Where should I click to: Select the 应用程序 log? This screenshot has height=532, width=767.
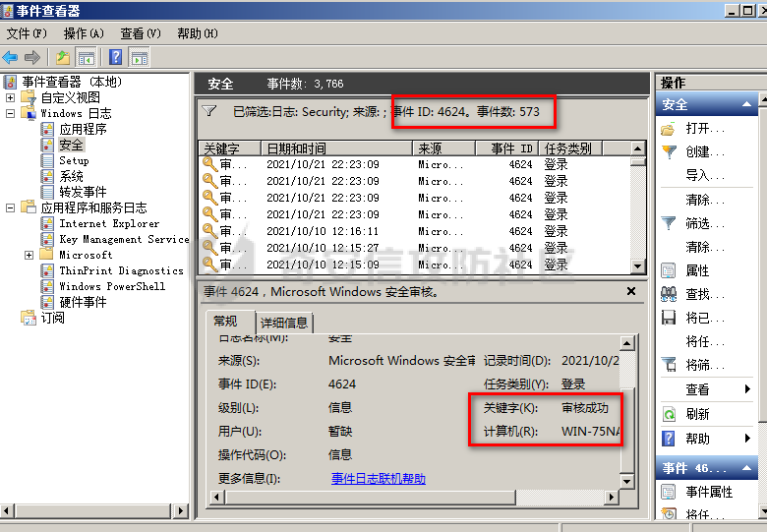click(x=83, y=129)
